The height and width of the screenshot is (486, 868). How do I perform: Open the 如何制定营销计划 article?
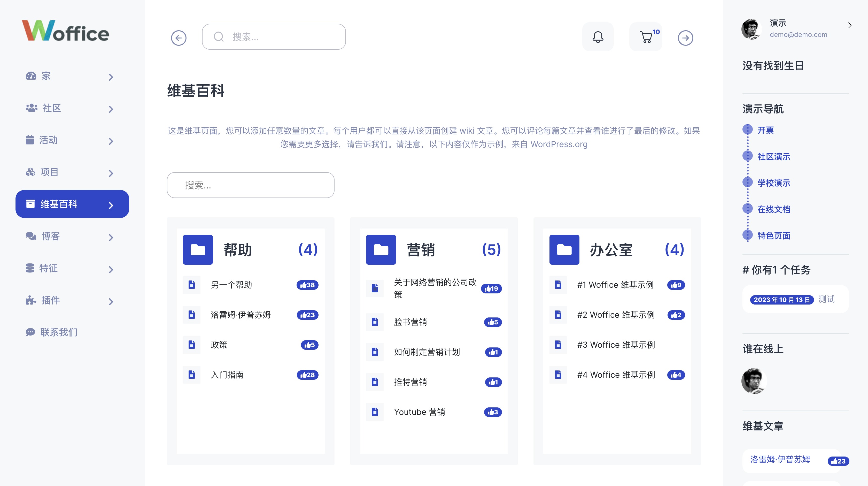click(x=427, y=352)
